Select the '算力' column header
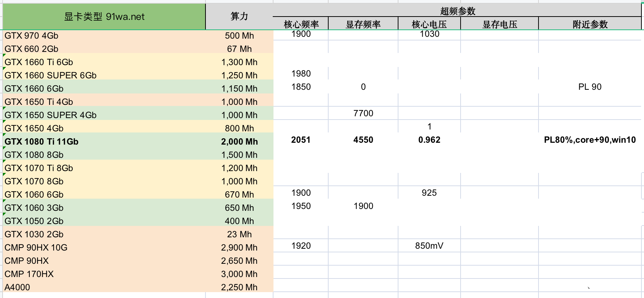The width and height of the screenshot is (644, 298). click(x=239, y=17)
